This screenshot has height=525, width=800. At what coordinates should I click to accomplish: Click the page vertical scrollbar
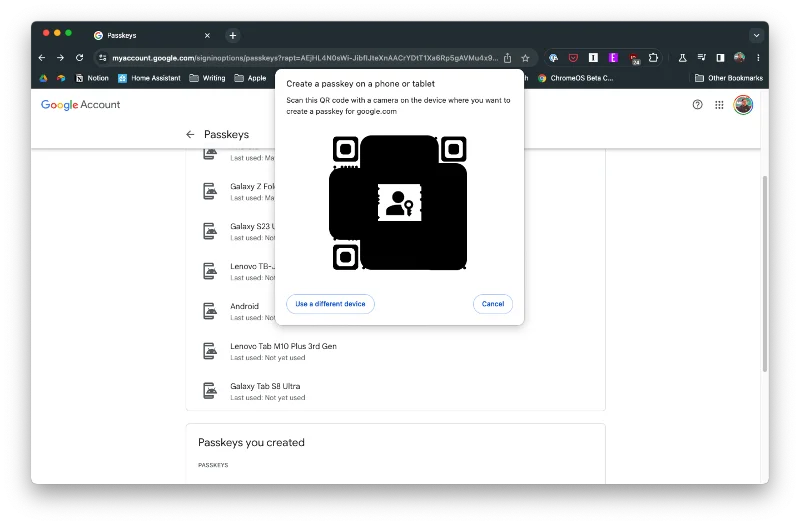pyautogui.click(x=764, y=273)
